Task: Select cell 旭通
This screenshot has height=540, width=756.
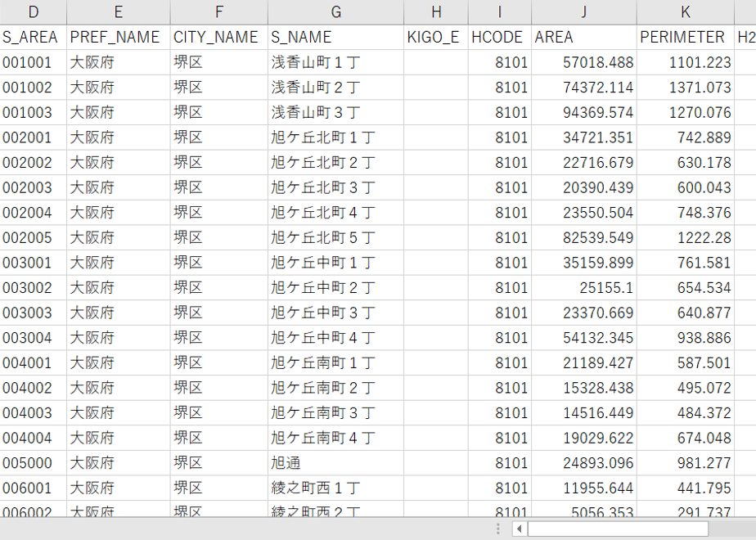Action: pos(336,463)
